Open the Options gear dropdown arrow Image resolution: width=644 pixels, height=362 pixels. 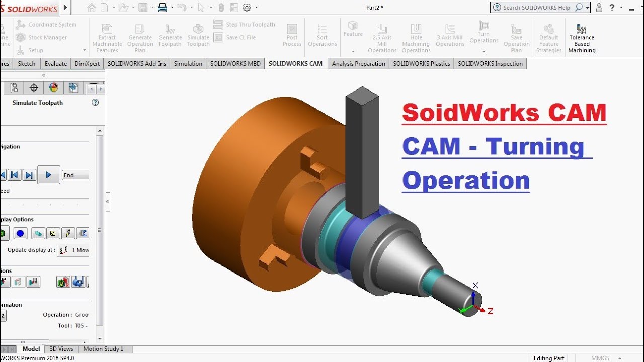pyautogui.click(x=256, y=8)
